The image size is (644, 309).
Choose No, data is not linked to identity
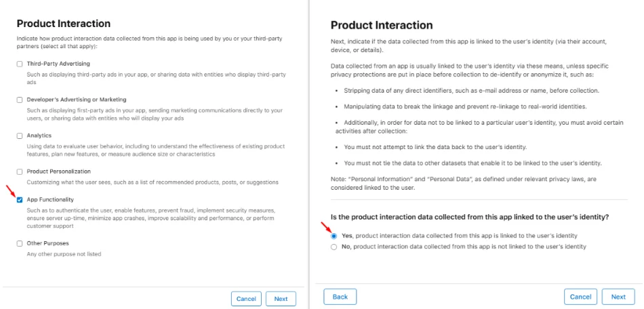point(334,247)
